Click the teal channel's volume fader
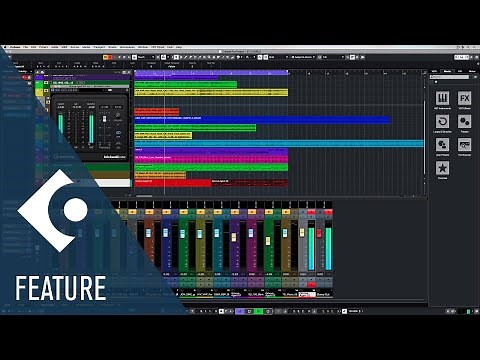Viewport: 480px width, 360px height. [217, 233]
